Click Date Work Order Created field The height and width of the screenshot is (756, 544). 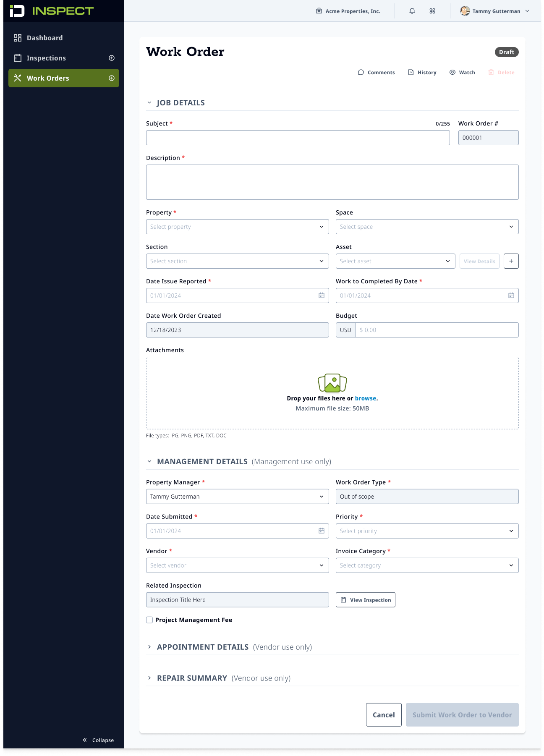(238, 330)
